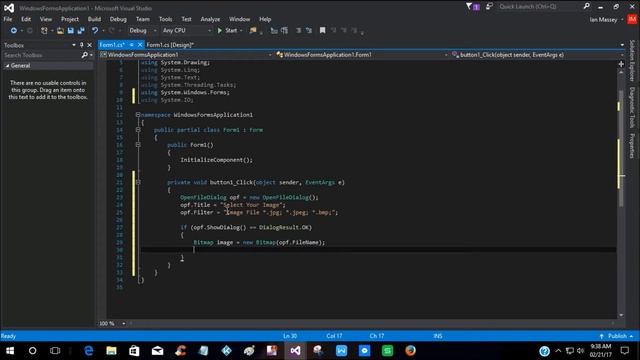Click the Comment selected lines toolbar icon
Viewport: 640px width, 360px height.
[x=298, y=31]
